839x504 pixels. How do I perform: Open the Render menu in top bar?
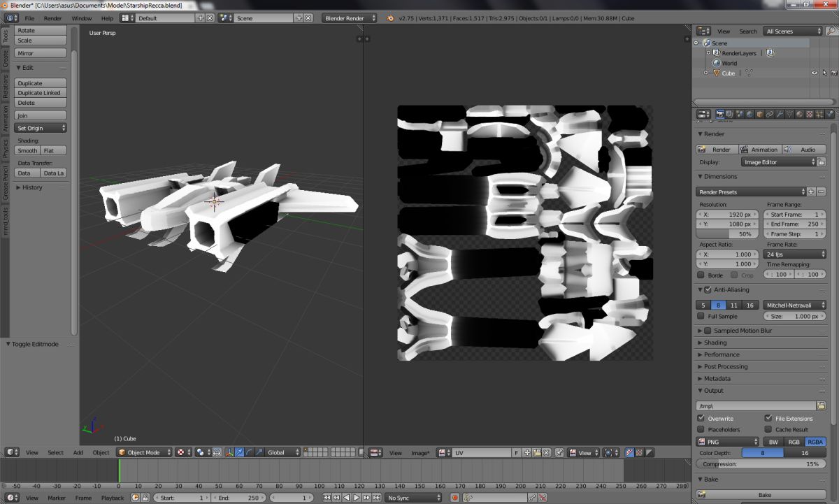(52, 18)
